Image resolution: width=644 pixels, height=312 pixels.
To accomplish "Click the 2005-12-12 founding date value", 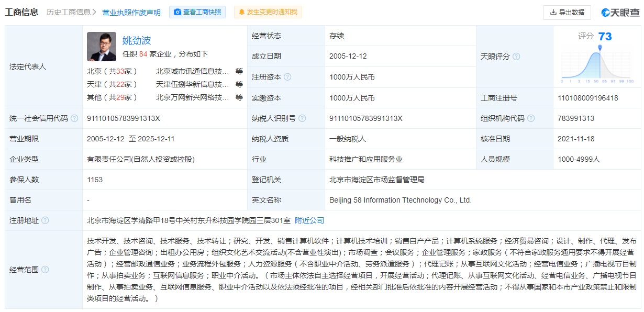I will 348,56.
